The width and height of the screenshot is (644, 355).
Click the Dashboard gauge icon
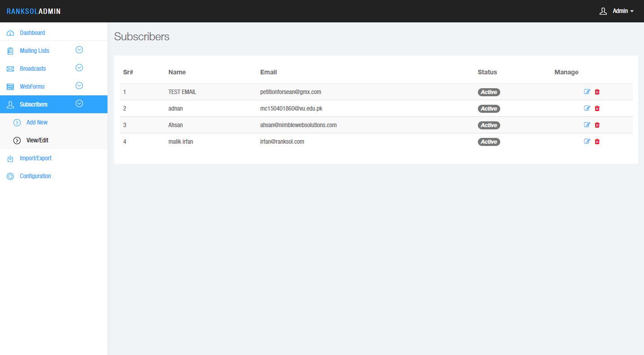click(10, 33)
